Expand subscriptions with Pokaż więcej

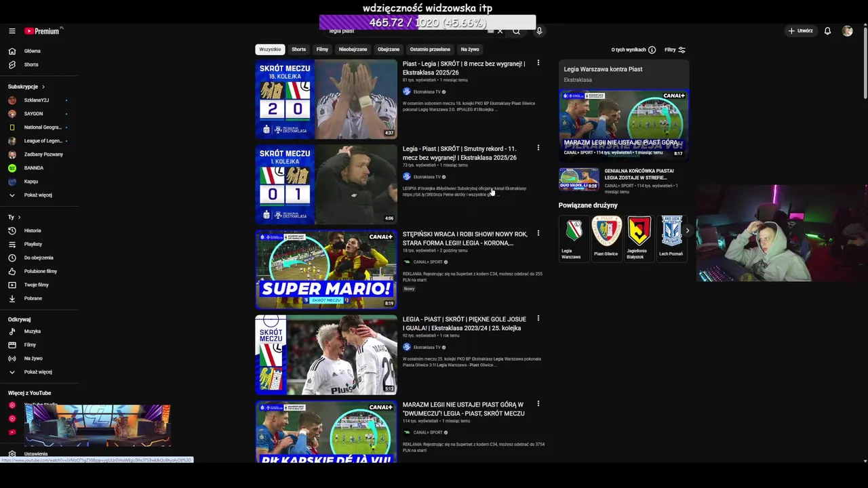[x=38, y=195]
